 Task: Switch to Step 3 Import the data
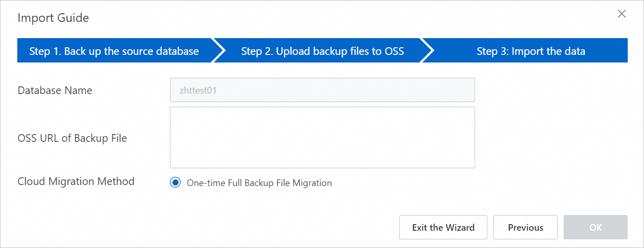[x=531, y=51]
